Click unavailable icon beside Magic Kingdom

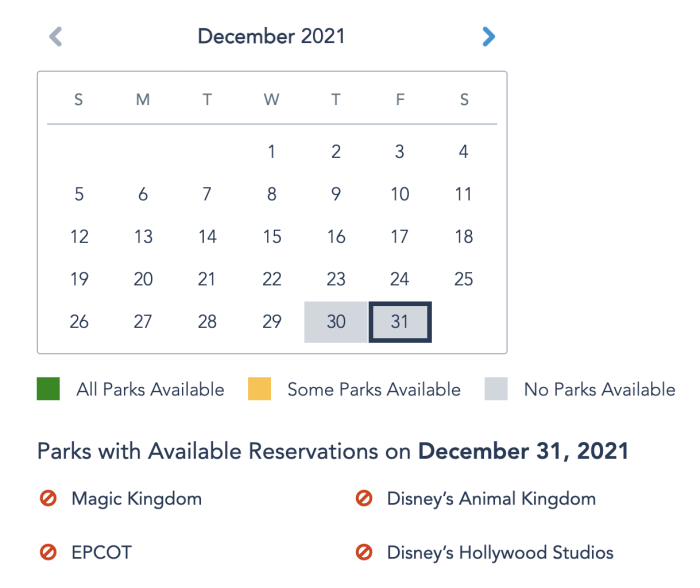(48, 498)
